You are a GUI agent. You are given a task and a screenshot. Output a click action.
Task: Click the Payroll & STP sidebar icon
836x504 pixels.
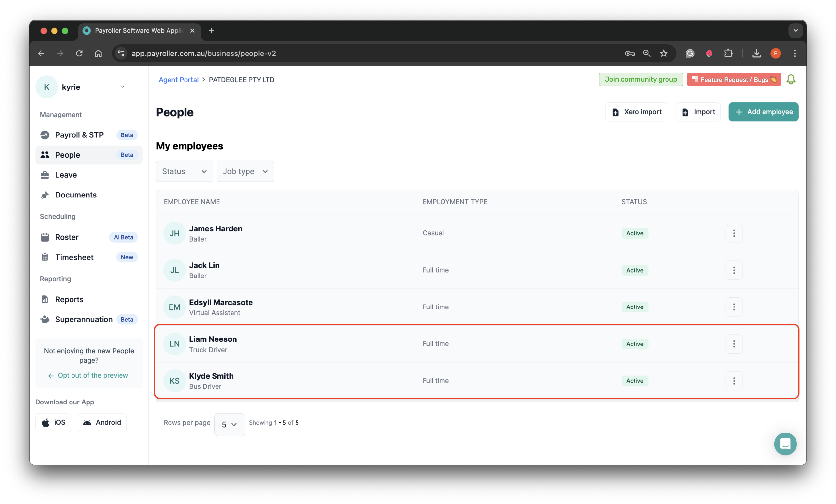coord(45,134)
